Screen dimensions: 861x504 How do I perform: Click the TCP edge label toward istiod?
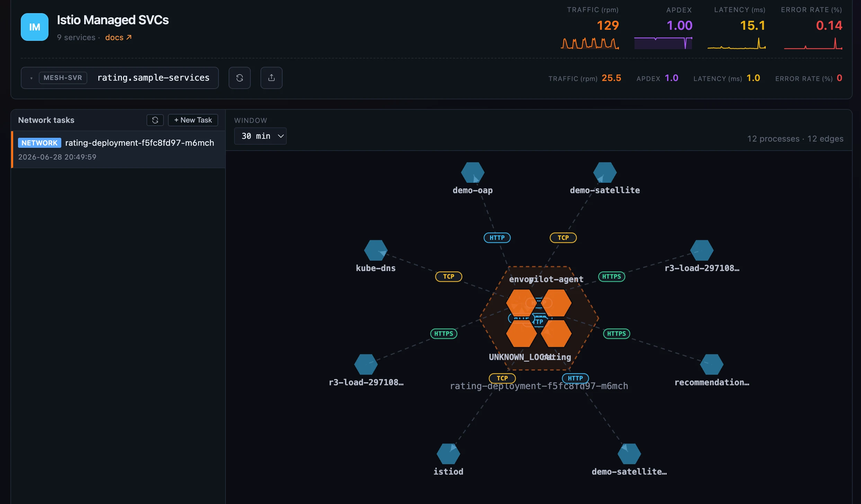pyautogui.click(x=502, y=378)
